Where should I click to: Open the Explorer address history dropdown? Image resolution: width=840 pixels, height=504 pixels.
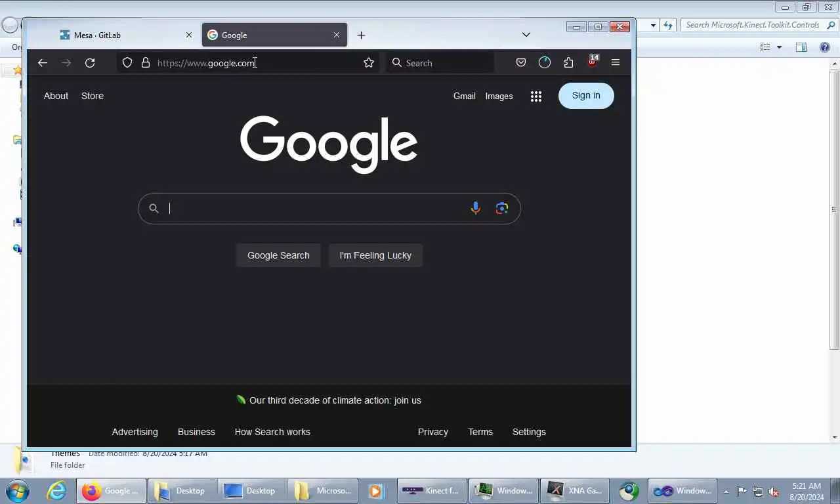tap(653, 25)
